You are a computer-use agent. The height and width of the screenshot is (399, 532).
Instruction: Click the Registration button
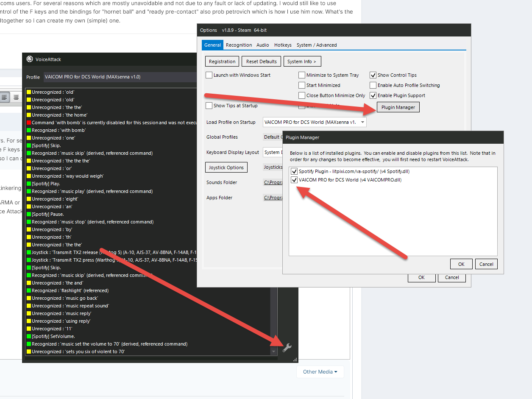222,61
